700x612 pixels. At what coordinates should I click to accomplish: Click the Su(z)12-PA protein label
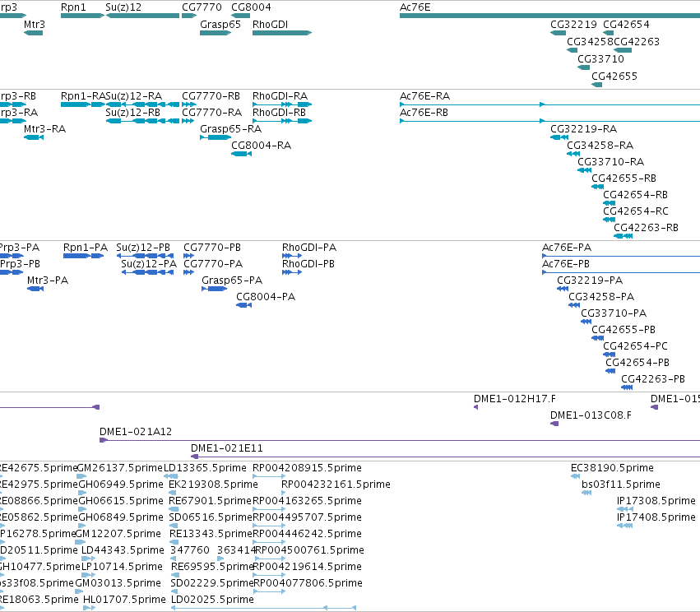point(149,264)
